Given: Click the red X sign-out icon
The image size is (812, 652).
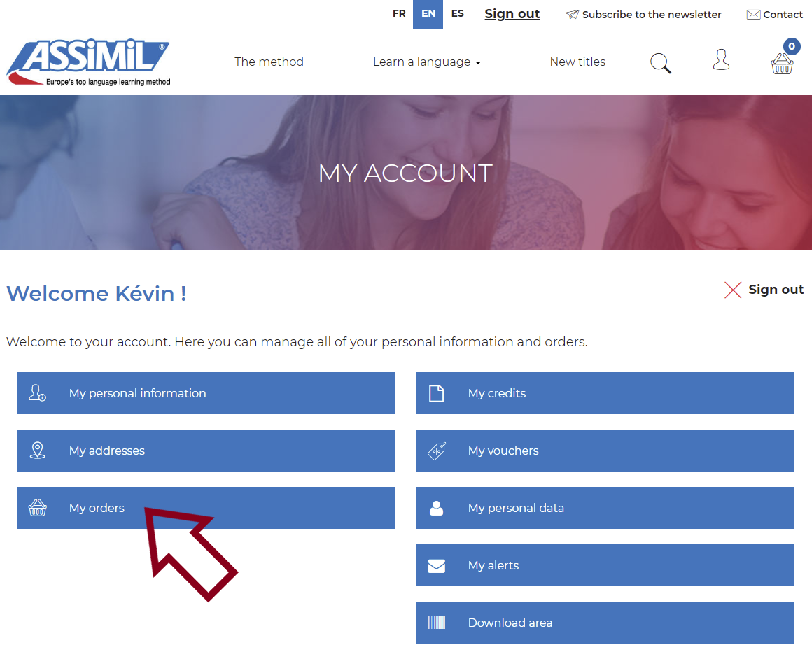Looking at the screenshot, I should tap(733, 290).
